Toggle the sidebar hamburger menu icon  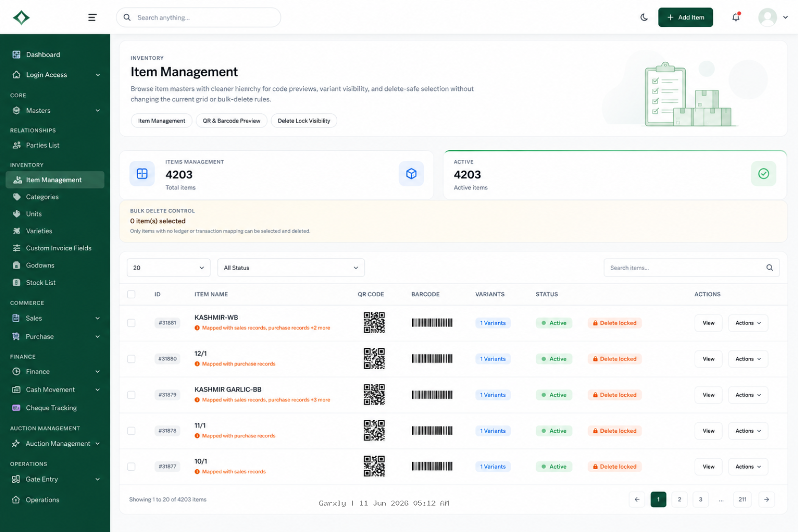[92, 17]
